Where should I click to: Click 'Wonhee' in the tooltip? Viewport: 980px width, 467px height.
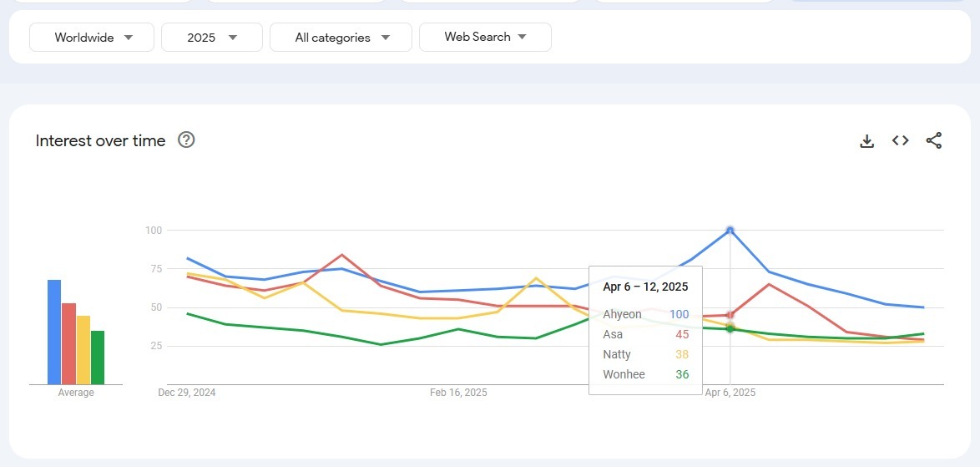point(624,375)
